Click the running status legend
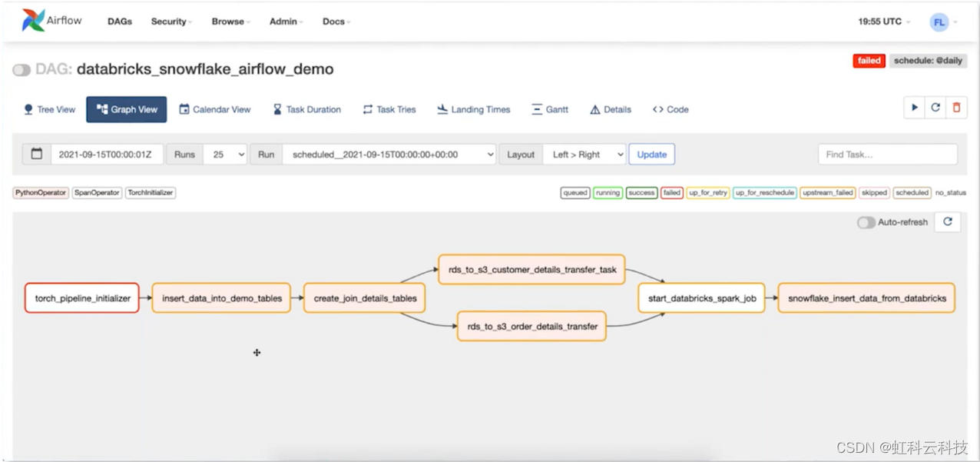980x462 pixels. pos(608,193)
